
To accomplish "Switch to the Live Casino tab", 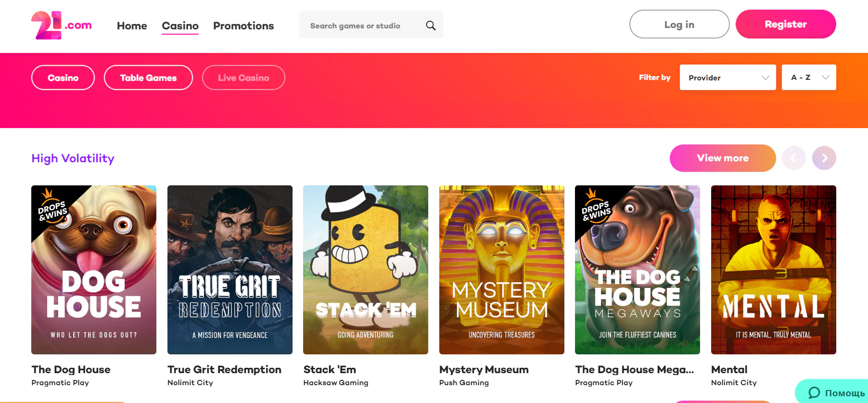I will (x=243, y=78).
